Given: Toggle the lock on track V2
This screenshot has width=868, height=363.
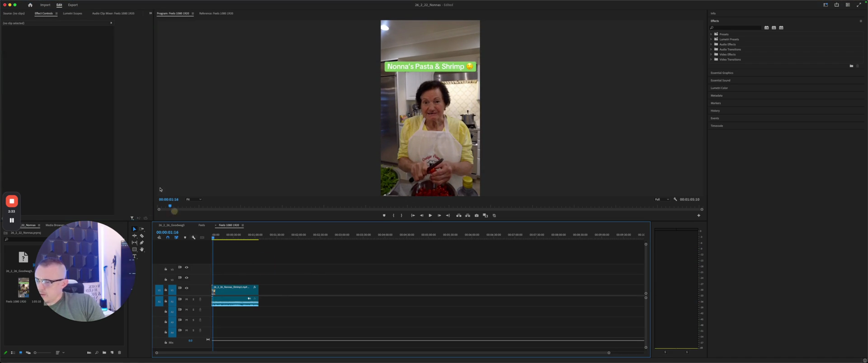Looking at the screenshot, I should [165, 279].
